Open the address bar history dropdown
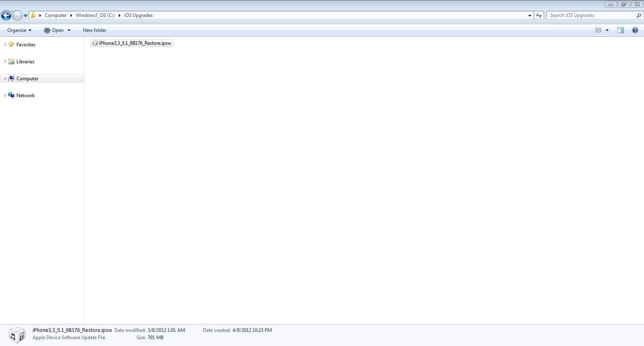The width and height of the screenshot is (644, 346). [530, 15]
